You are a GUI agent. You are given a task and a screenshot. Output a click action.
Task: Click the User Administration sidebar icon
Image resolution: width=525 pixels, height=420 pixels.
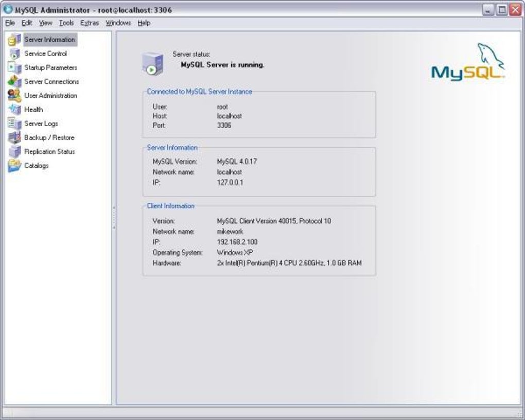coord(14,95)
